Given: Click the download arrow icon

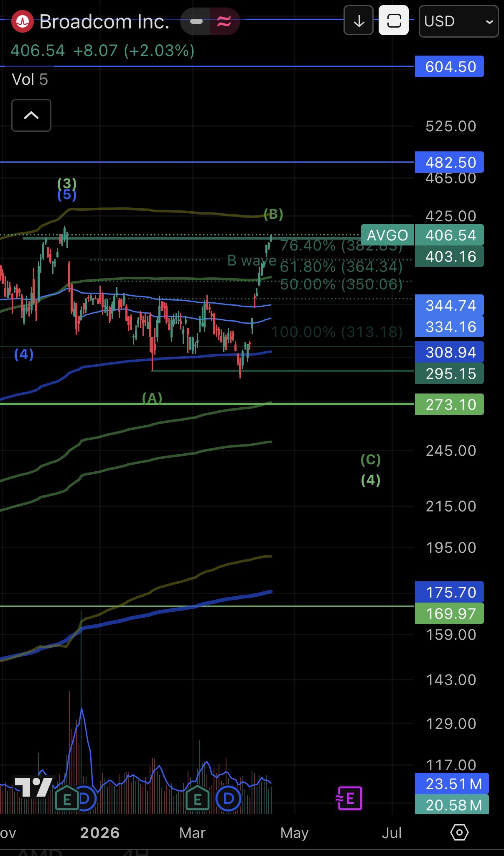Looking at the screenshot, I should [359, 20].
